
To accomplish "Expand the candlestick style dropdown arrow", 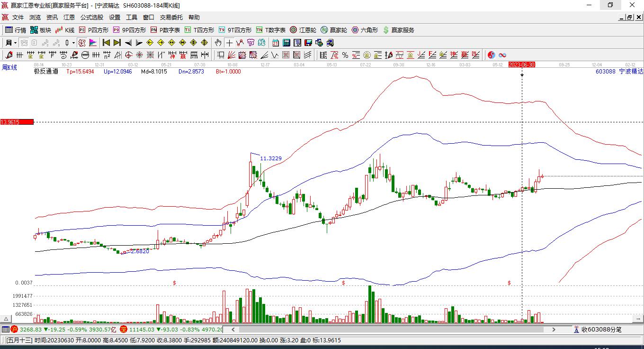I will pos(73,43).
